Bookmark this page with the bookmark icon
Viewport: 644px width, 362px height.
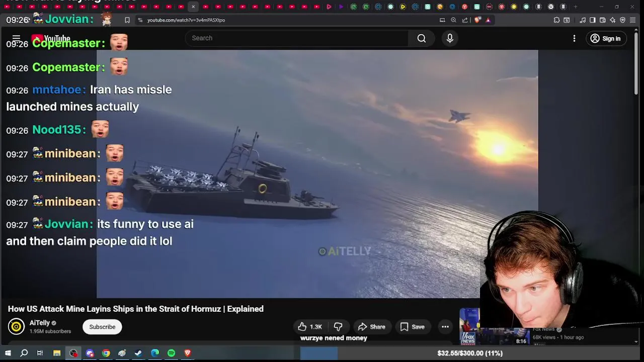[127, 20]
